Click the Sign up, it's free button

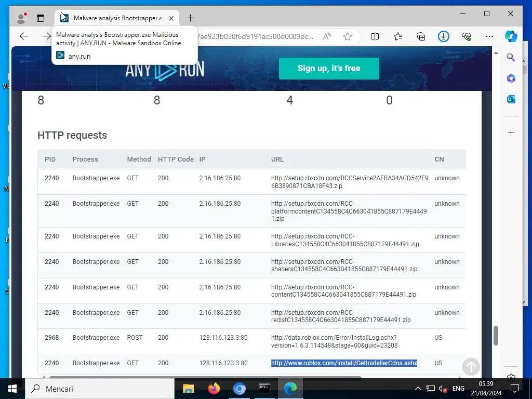coord(329,69)
